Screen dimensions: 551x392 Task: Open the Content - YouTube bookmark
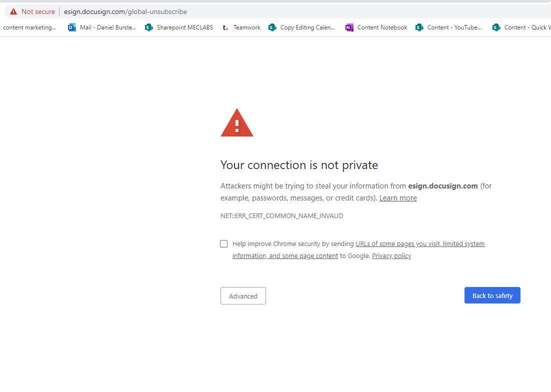(x=454, y=27)
